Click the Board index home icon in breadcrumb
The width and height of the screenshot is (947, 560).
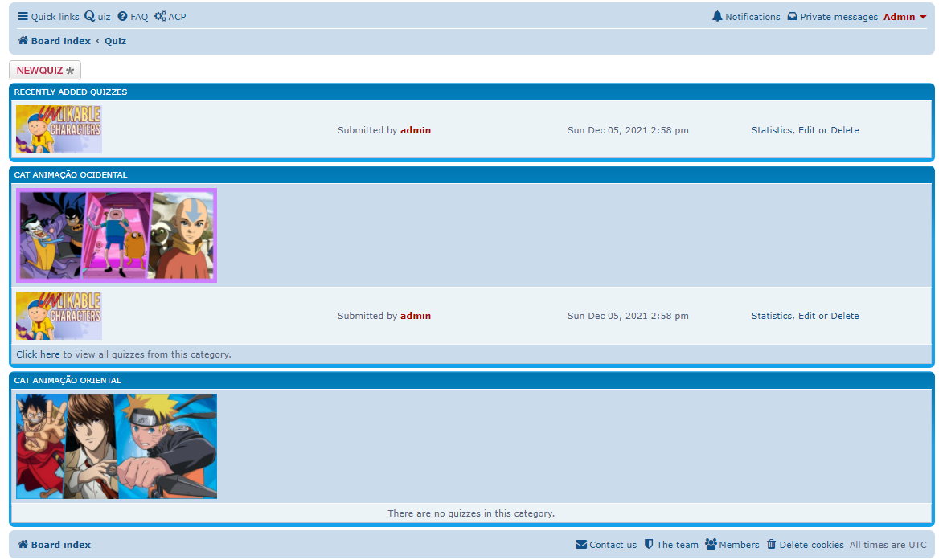click(23, 40)
